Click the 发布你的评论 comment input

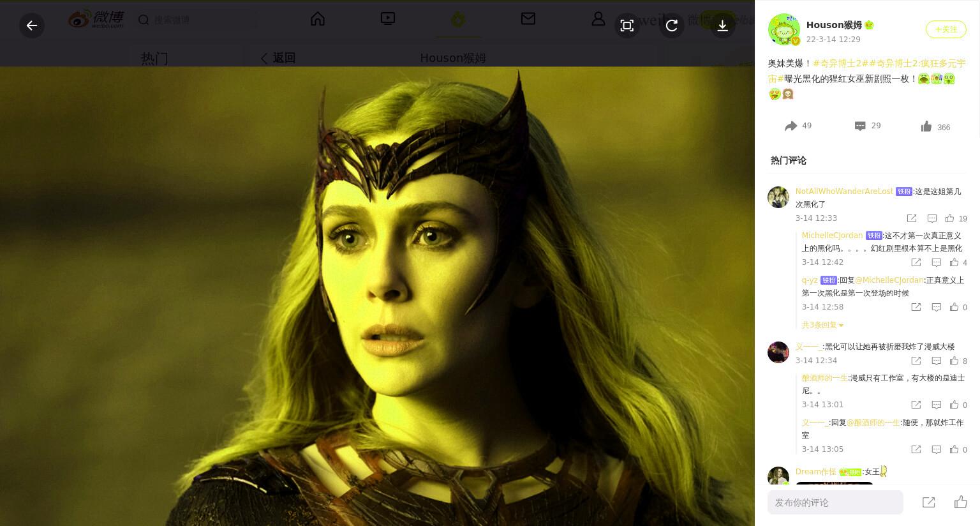[x=835, y=502]
